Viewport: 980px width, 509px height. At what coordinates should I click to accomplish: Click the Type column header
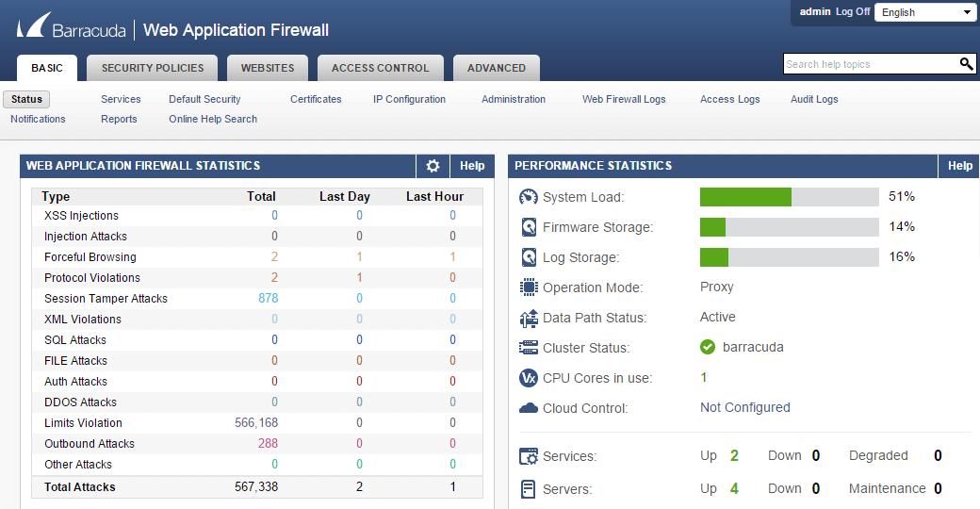point(56,196)
